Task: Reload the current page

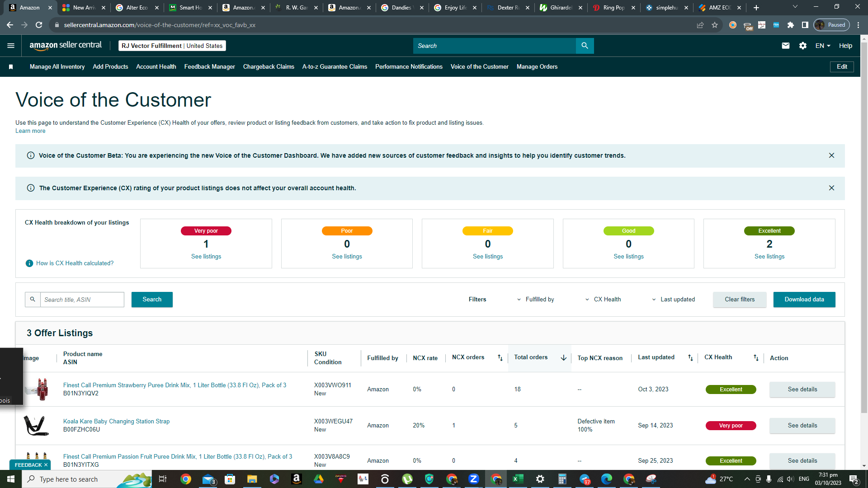Action: click(x=39, y=25)
